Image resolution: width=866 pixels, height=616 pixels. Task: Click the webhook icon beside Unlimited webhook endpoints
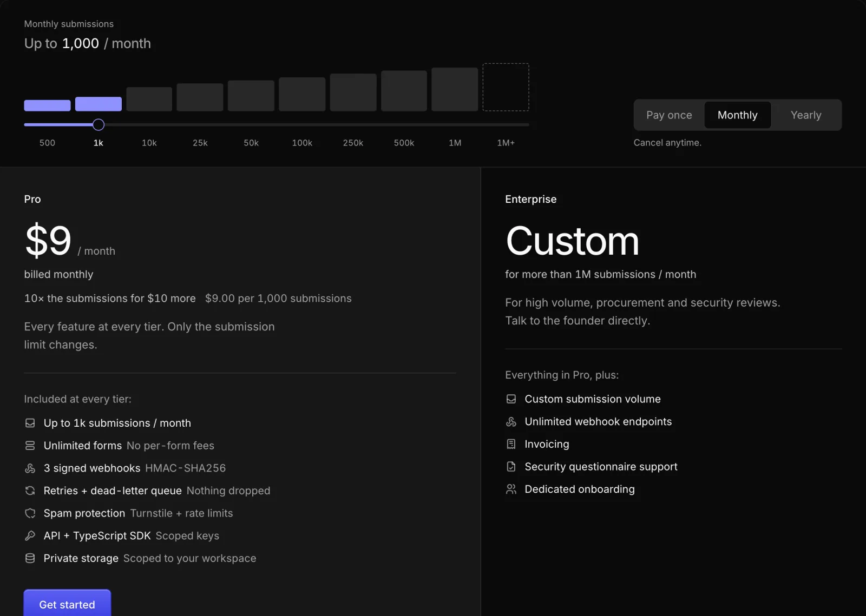(511, 422)
